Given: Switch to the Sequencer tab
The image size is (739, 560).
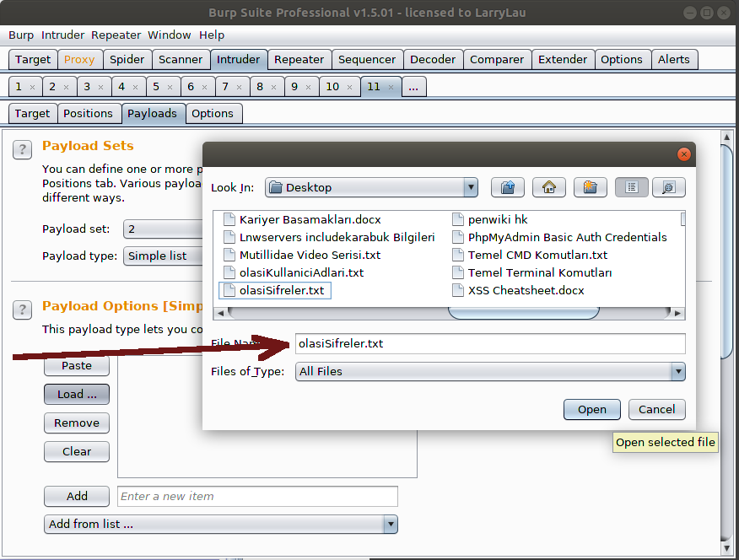Looking at the screenshot, I should pyautogui.click(x=367, y=59).
